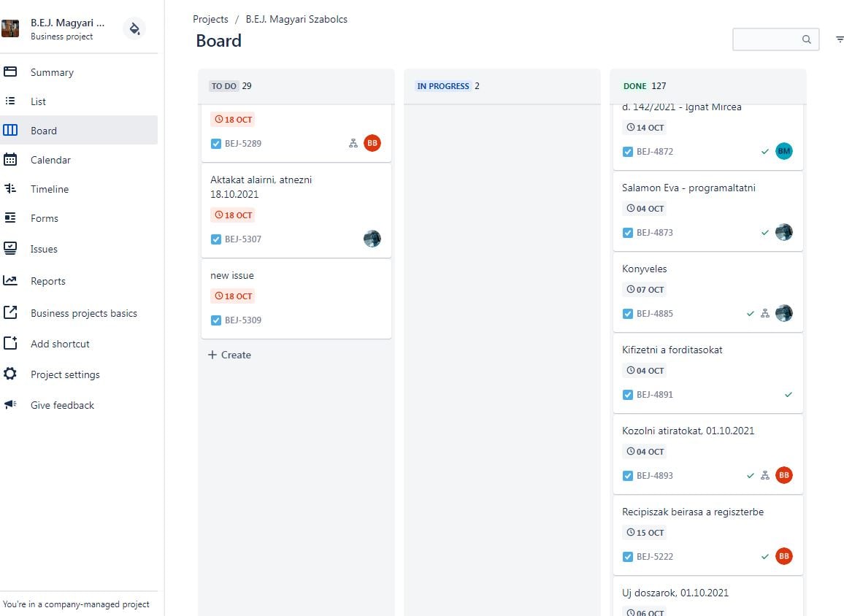Open the Konyveles card
This screenshot has height=616, width=844.
point(707,292)
